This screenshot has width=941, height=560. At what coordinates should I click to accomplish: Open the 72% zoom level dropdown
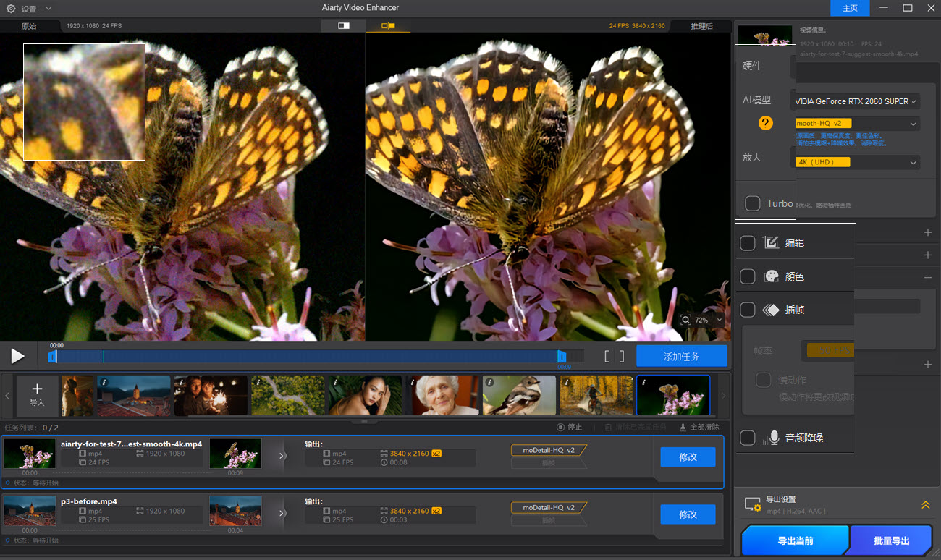(x=709, y=320)
